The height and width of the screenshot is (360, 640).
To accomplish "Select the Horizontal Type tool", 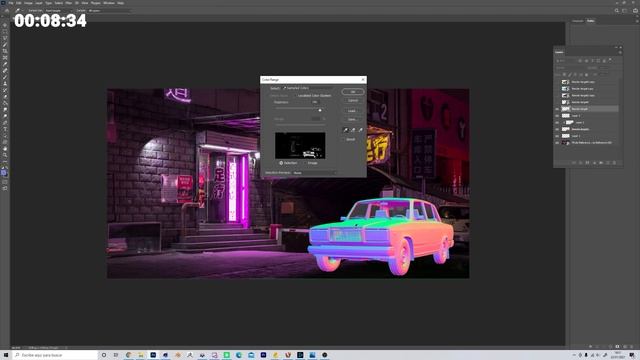I will (5, 129).
